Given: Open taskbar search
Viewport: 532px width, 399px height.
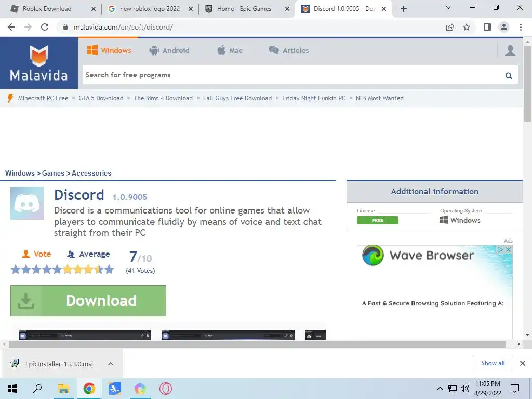Looking at the screenshot, I should point(37,389).
